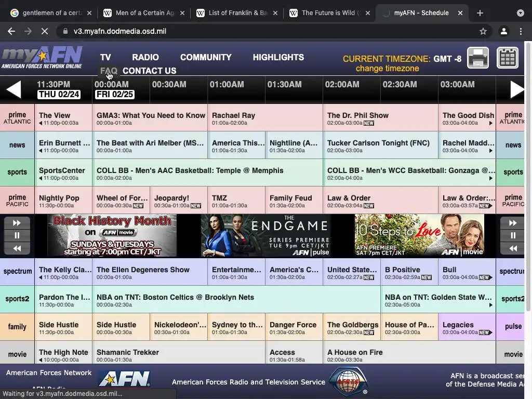Open Rachael Ray program listing
This screenshot has height=399, width=532.
pos(265,118)
